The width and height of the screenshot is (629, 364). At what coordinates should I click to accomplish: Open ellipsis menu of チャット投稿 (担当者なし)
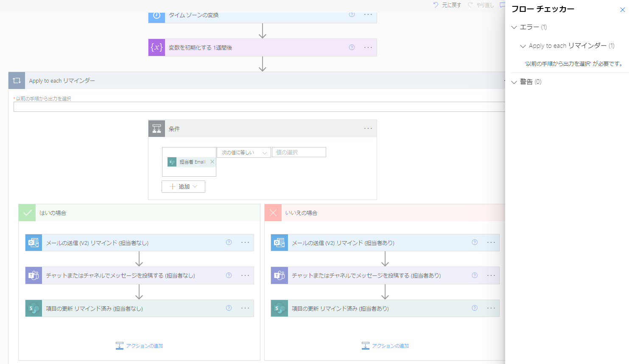click(x=245, y=275)
